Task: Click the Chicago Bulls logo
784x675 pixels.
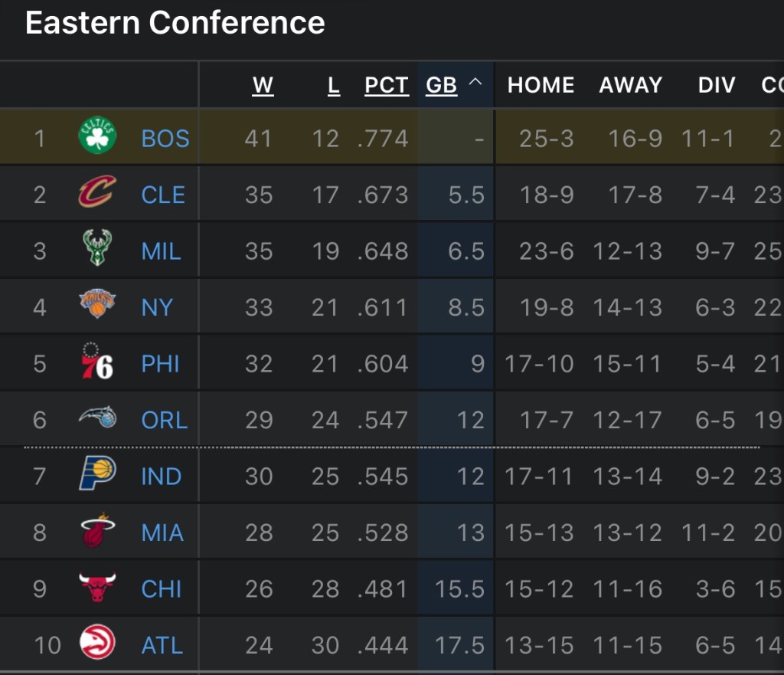Action: click(97, 588)
